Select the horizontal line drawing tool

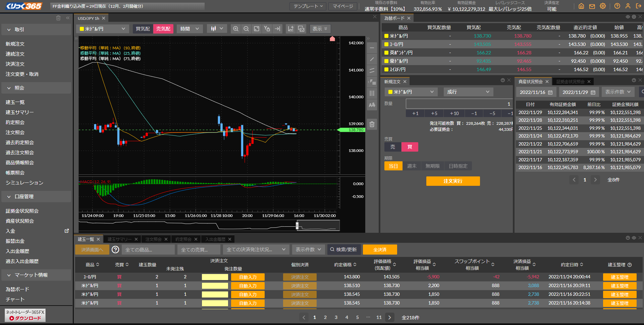[x=372, y=48]
